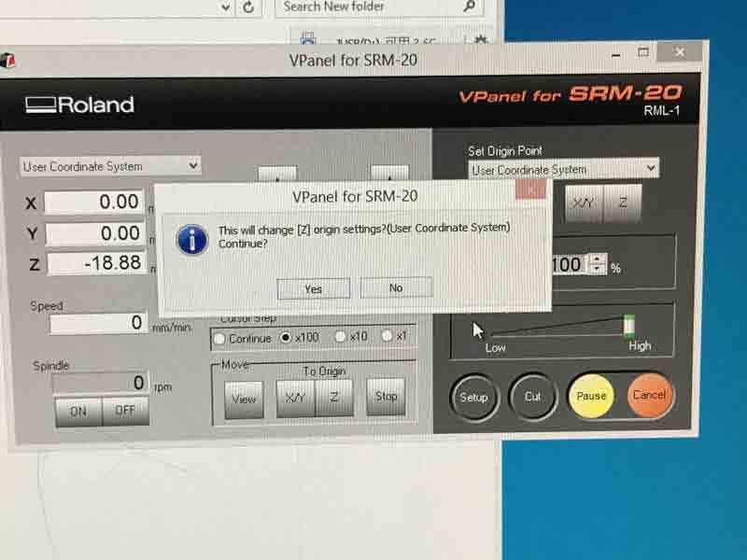Click the Y coordinate value 0.00
Screen dimensions: 747x560
coord(95,234)
